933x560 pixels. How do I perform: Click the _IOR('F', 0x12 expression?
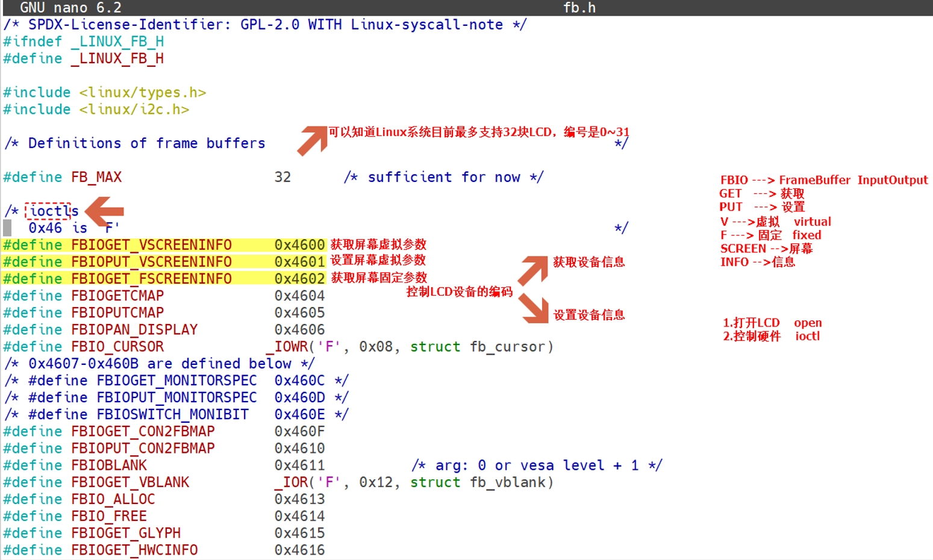point(334,482)
